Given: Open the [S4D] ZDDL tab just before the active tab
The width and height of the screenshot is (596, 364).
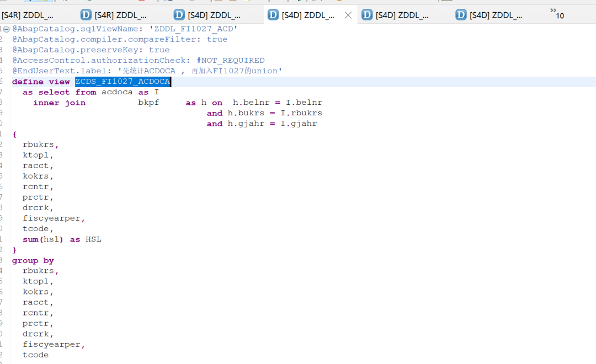Looking at the screenshot, I should pos(207,15).
